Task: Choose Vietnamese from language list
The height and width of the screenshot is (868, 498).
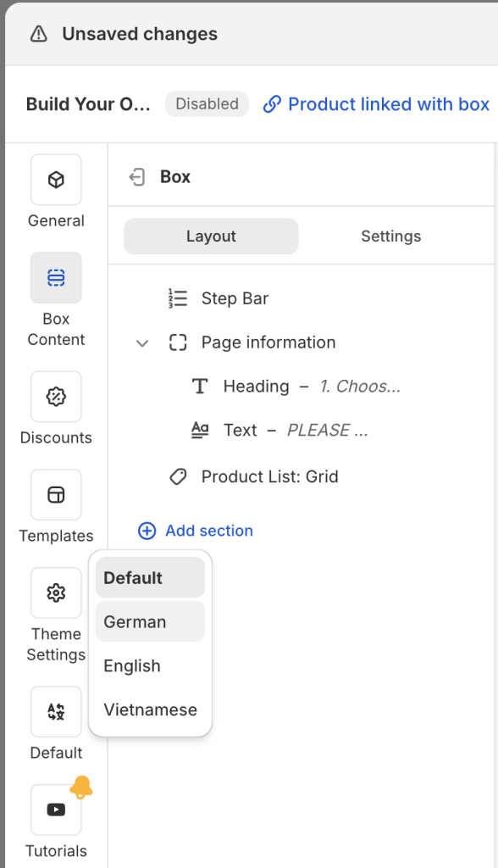Action: coord(150,709)
